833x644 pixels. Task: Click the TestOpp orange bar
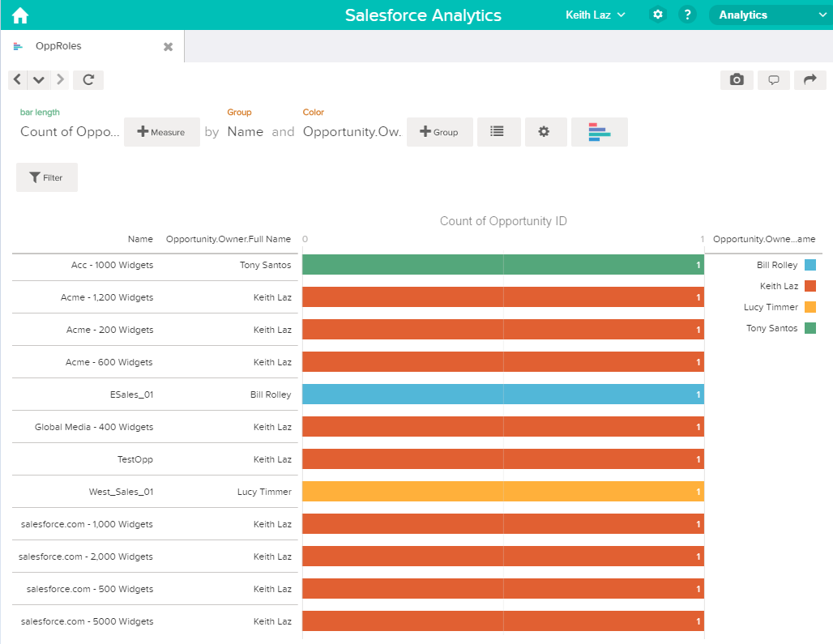(503, 458)
